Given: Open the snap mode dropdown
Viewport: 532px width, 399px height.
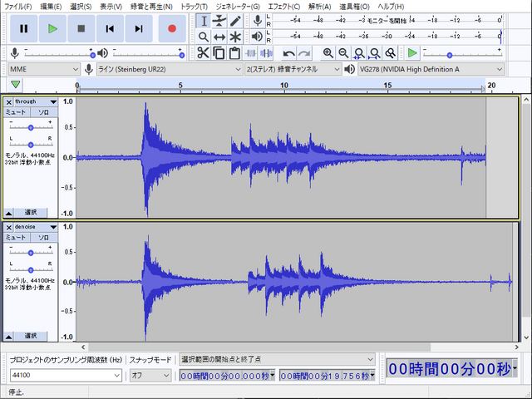Looking at the screenshot, I should coord(150,375).
